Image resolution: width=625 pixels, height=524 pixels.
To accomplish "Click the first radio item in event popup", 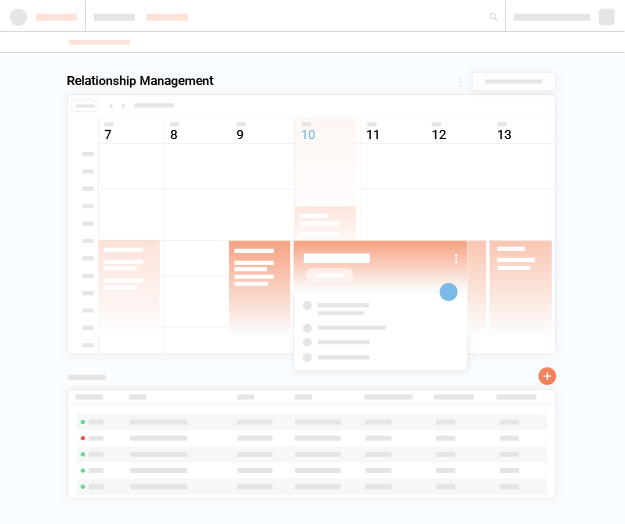I will pyautogui.click(x=307, y=305).
